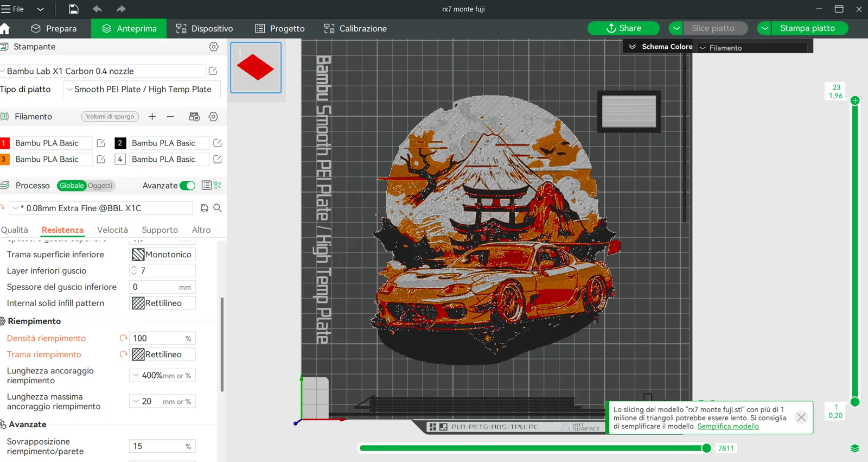Viewport: 868px width, 462px height.
Task: Click the horizontal move slider handle at 7811
Action: click(706, 448)
